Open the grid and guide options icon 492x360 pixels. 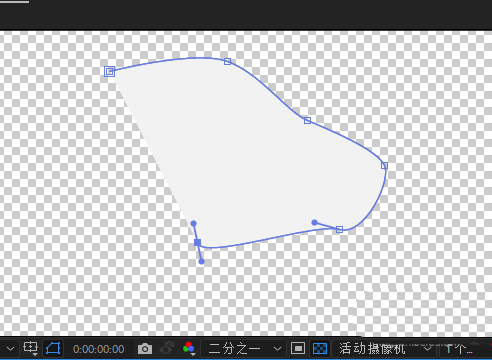[x=30, y=349]
